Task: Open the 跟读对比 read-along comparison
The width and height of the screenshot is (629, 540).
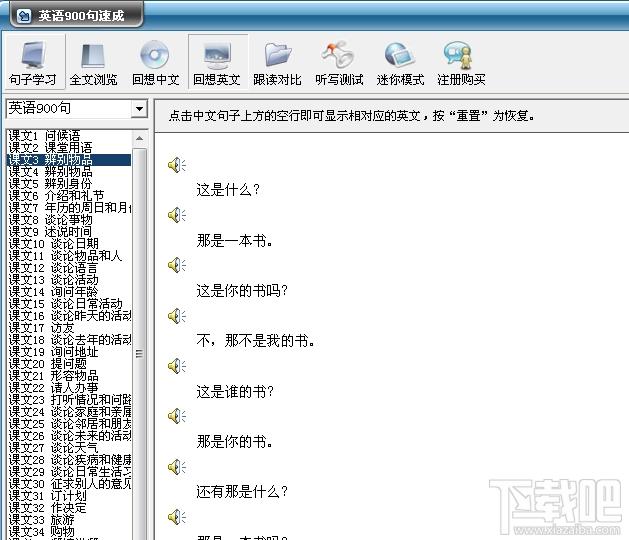Action: point(278,62)
